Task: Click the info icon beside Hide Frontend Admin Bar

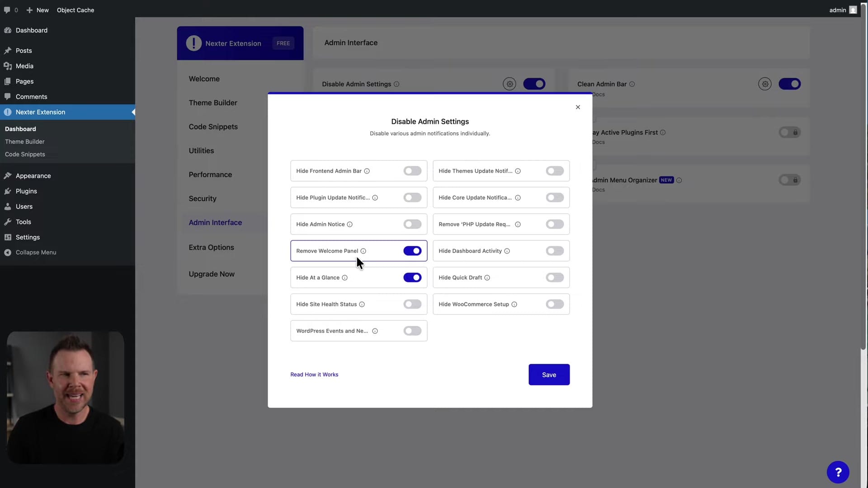Action: [367, 171]
